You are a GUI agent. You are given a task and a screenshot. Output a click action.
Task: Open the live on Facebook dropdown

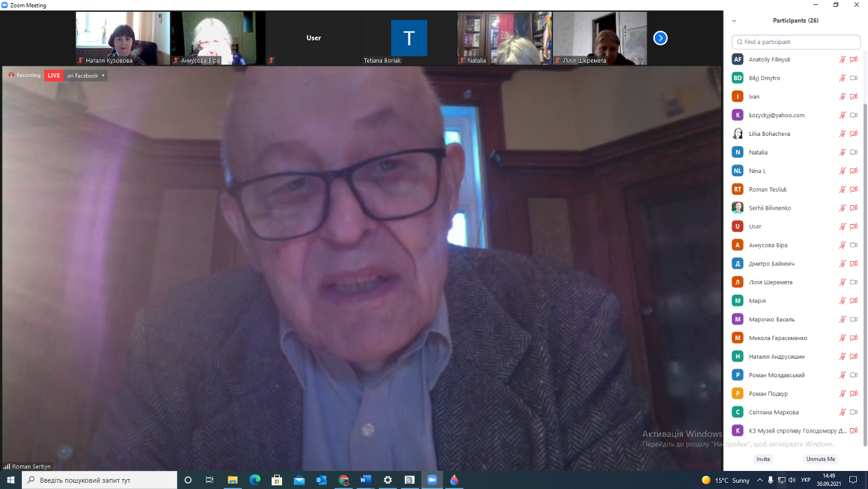[x=86, y=76]
